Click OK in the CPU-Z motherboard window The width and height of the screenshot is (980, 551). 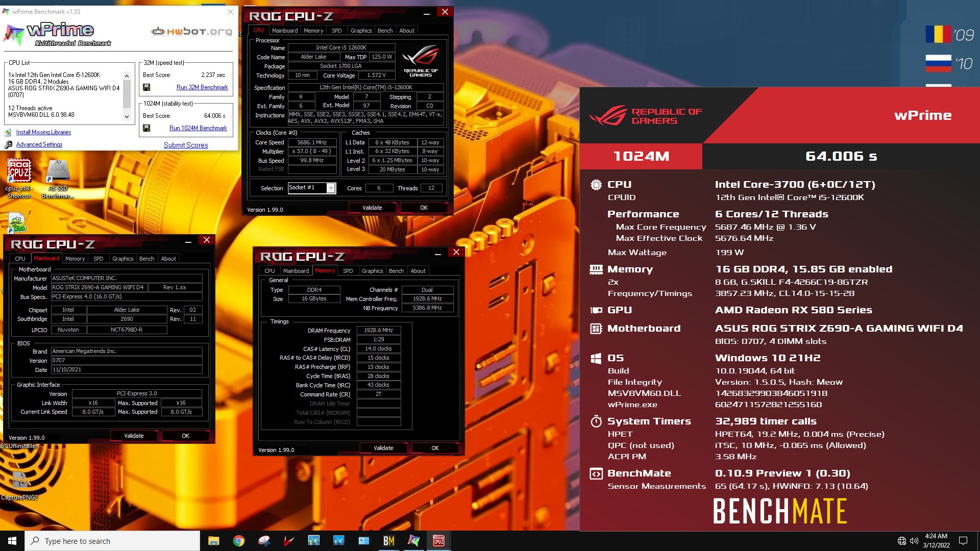(x=185, y=436)
